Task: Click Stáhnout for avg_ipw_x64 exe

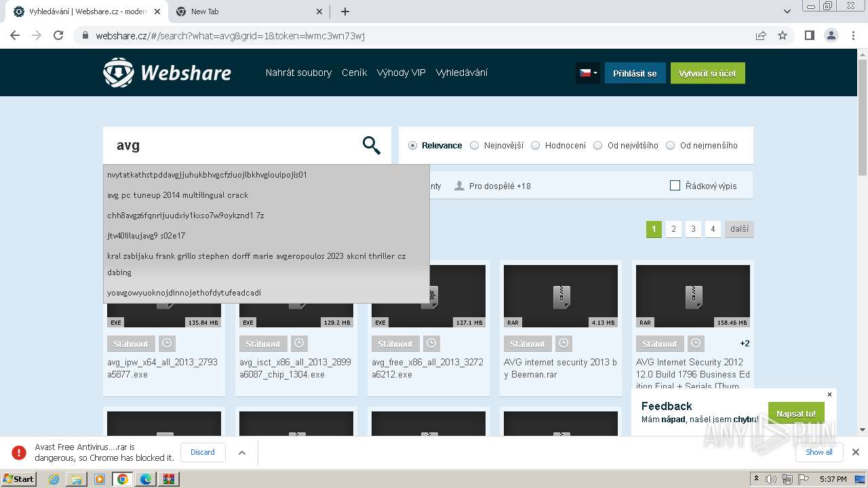Action: point(131,344)
